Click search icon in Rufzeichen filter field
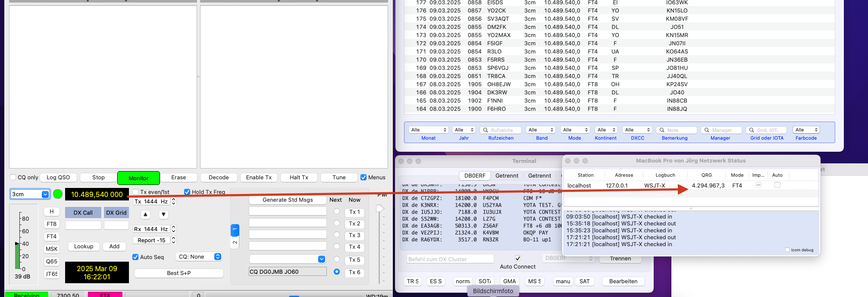Screen dimensions: 868x297 tap(486, 130)
